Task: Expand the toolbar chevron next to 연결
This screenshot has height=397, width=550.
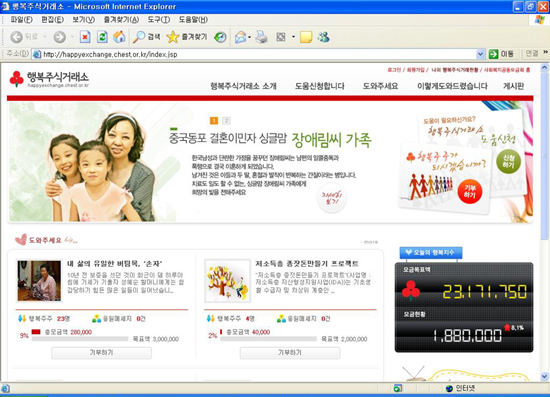Action: (x=545, y=52)
